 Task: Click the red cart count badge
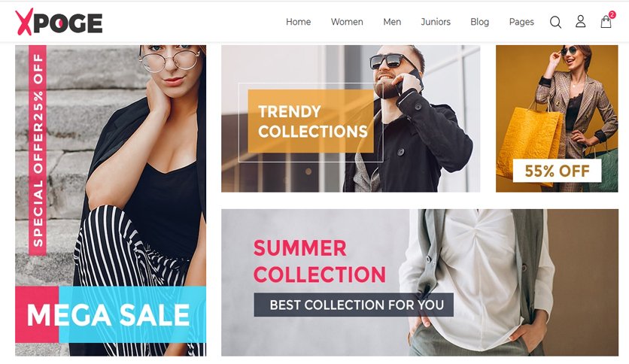pyautogui.click(x=612, y=15)
